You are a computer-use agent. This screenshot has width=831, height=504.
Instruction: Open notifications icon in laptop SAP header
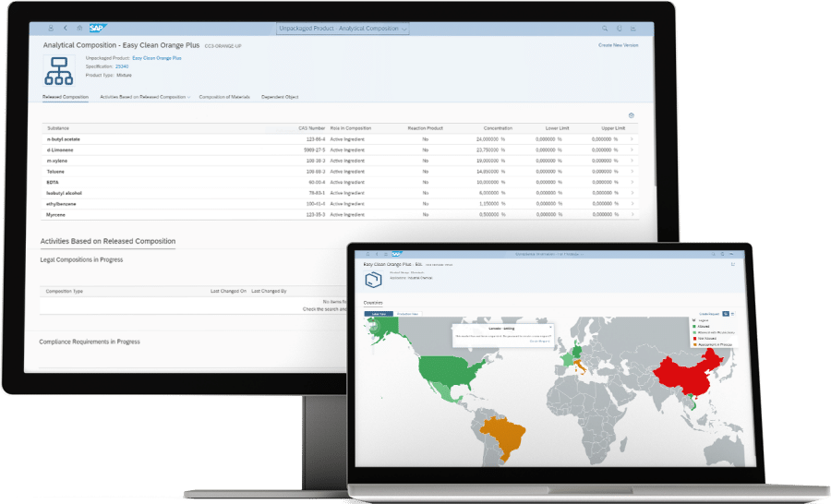point(722,255)
